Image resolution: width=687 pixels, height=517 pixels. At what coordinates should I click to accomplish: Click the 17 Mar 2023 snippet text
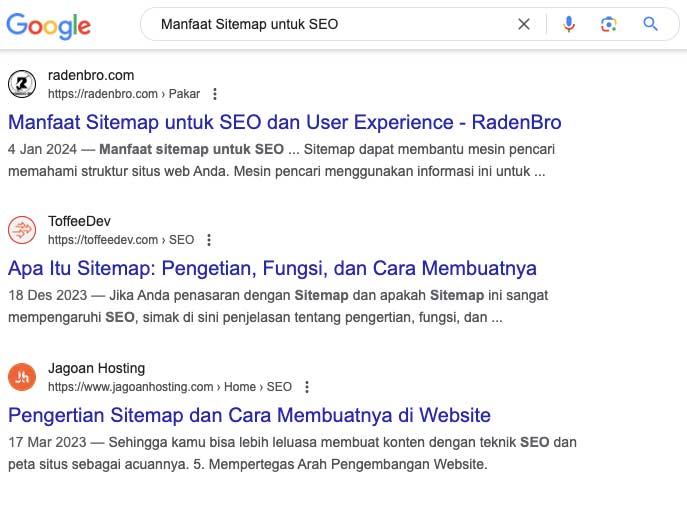click(x=292, y=453)
